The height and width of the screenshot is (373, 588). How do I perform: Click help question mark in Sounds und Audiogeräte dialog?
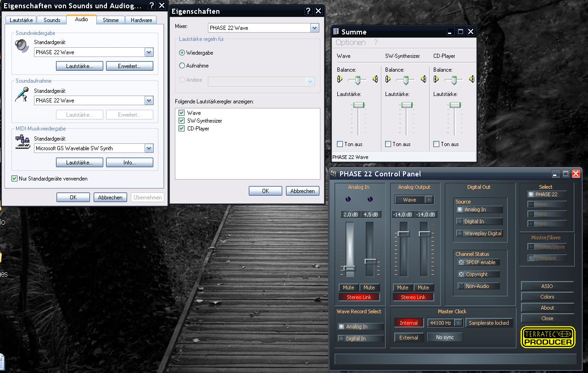point(152,6)
